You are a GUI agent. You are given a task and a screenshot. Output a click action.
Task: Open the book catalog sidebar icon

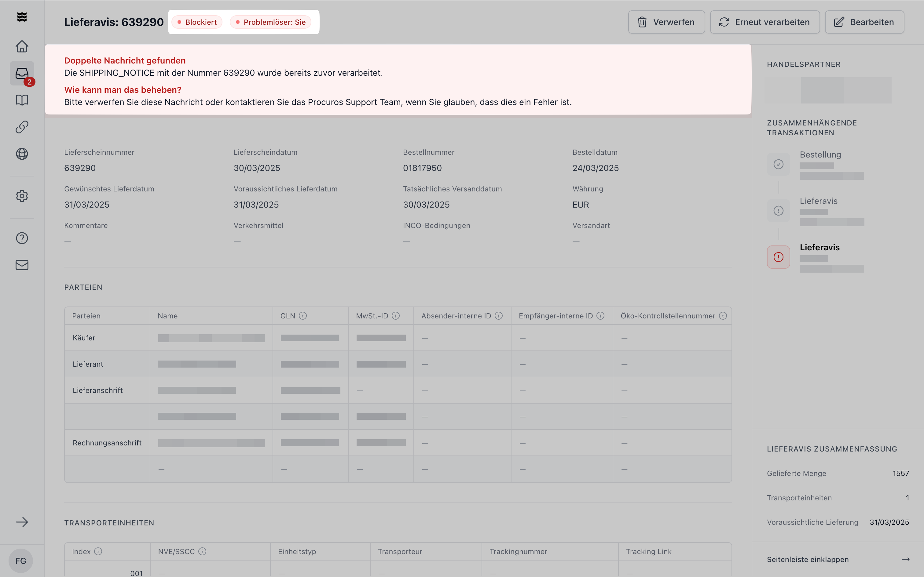pyautogui.click(x=22, y=100)
